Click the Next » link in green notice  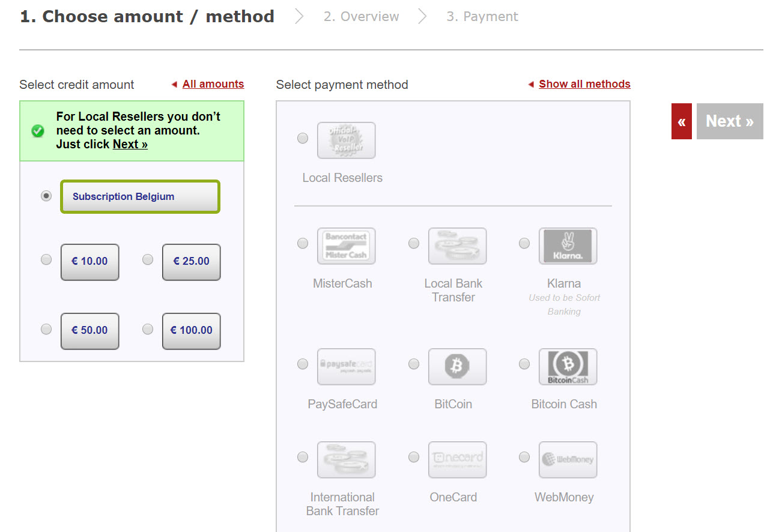point(130,144)
